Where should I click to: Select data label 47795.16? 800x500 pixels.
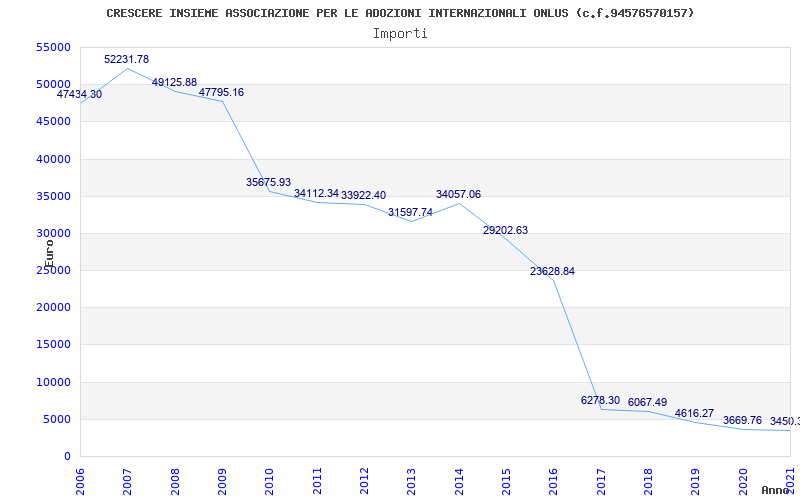pyautogui.click(x=221, y=92)
